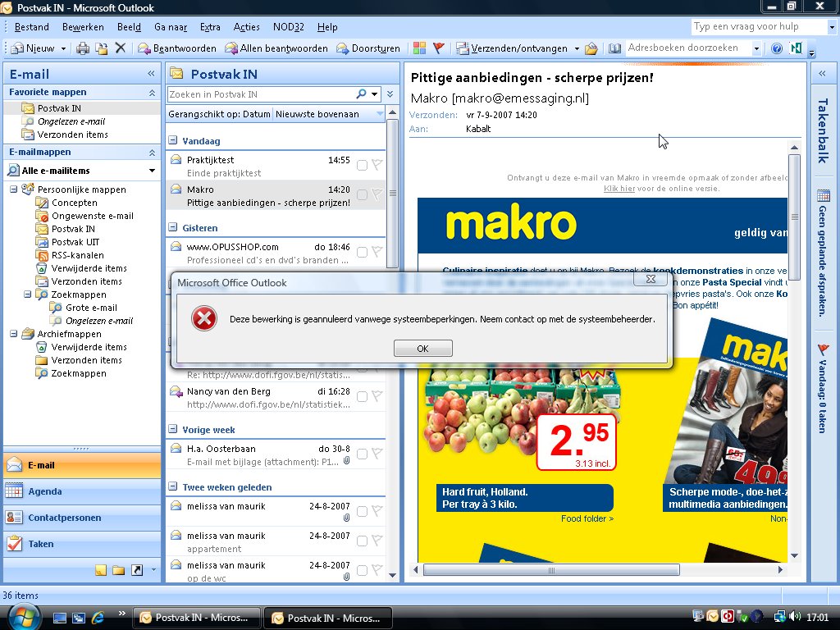Toggle the category box on the www.OPUSSHOP.com message
840x630 pixels.
pos(362,253)
